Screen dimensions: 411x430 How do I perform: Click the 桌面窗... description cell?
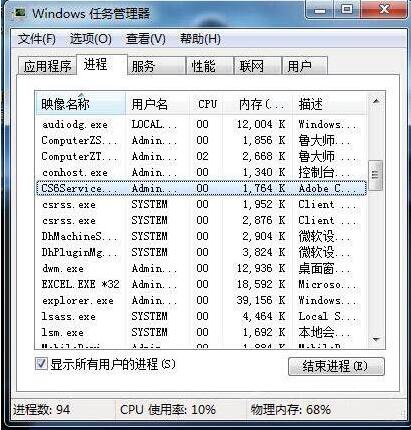tap(324, 268)
